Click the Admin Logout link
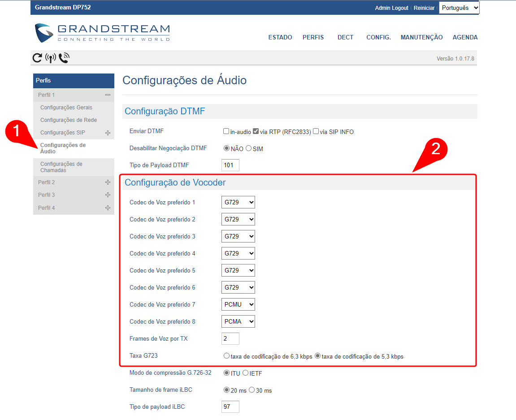 pyautogui.click(x=391, y=8)
